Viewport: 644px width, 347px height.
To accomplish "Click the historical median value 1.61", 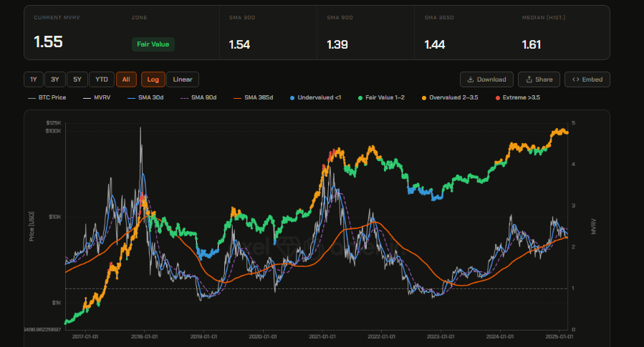I will pyautogui.click(x=532, y=44).
